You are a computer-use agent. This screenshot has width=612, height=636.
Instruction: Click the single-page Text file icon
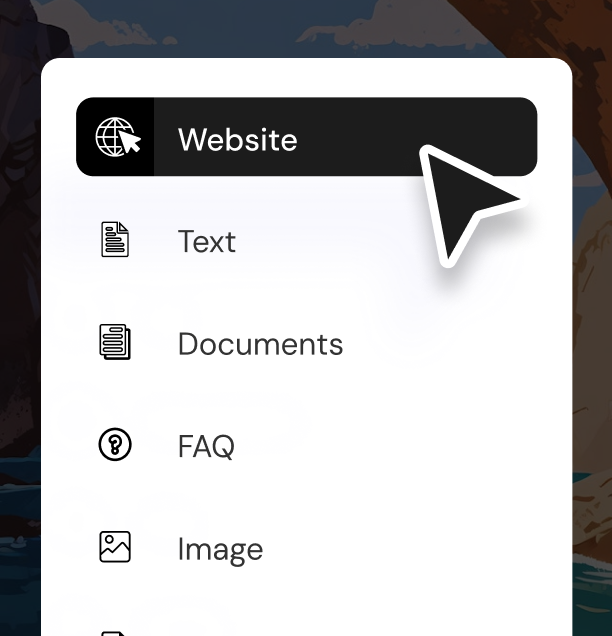[x=115, y=239]
